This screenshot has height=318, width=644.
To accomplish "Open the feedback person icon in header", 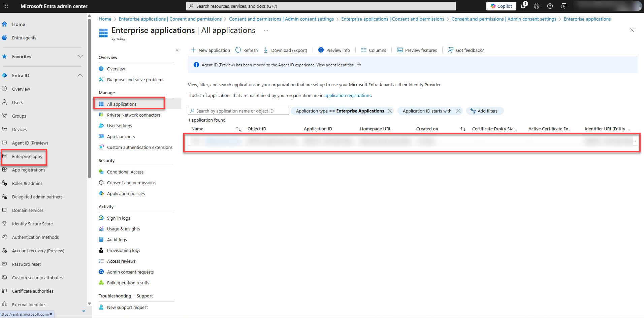I will pos(563,6).
